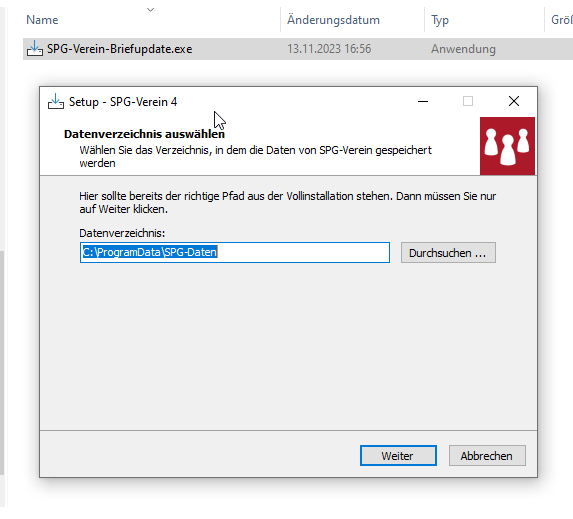Click the left-edge scrollbar of the explorer pane
This screenshot has width=573, height=519.
[2, 362]
